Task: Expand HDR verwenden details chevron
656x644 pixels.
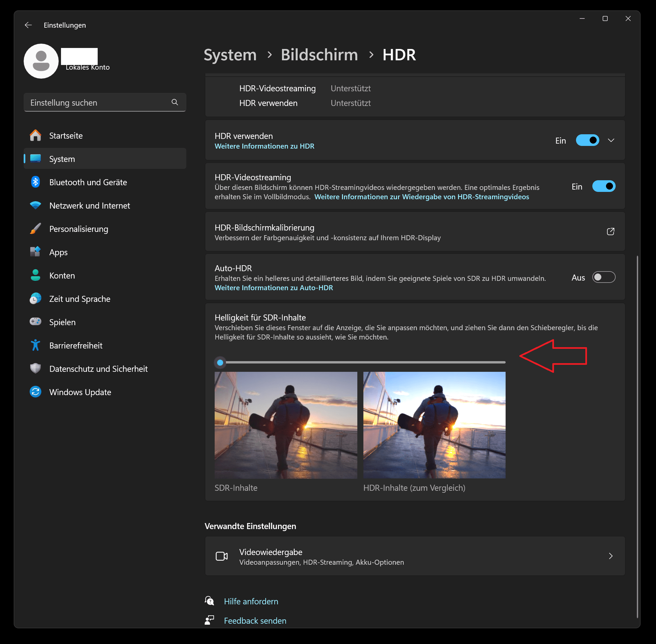Action: pyautogui.click(x=612, y=140)
